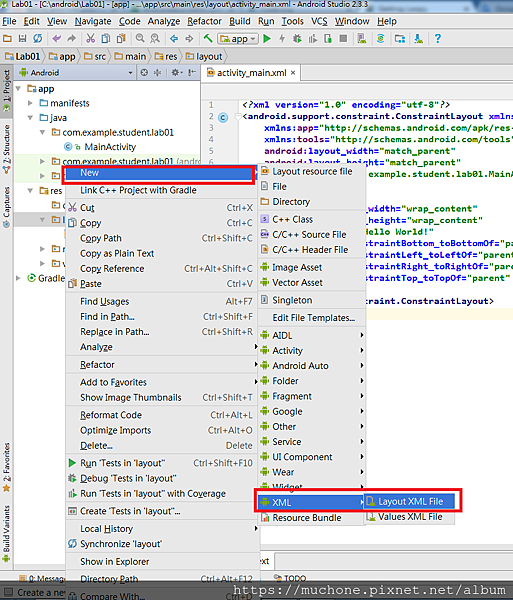Screen dimensions: 513x600
Task: Open the Structure side tool window
Action: (x=7, y=149)
